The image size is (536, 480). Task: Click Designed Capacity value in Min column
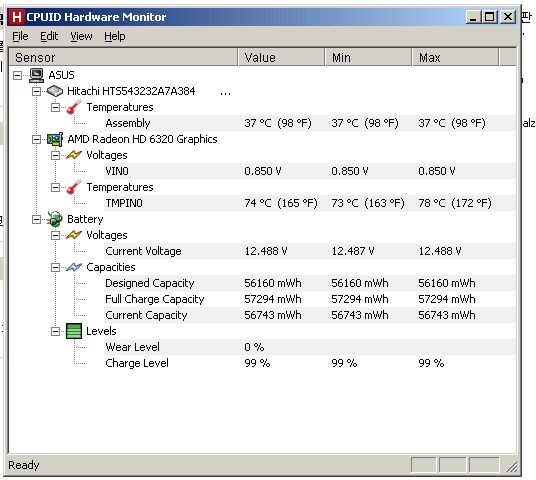[360, 283]
